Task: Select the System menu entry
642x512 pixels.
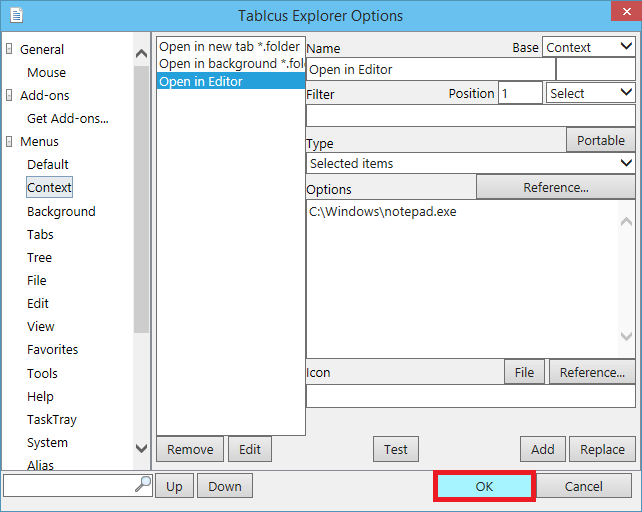Action: 47,442
